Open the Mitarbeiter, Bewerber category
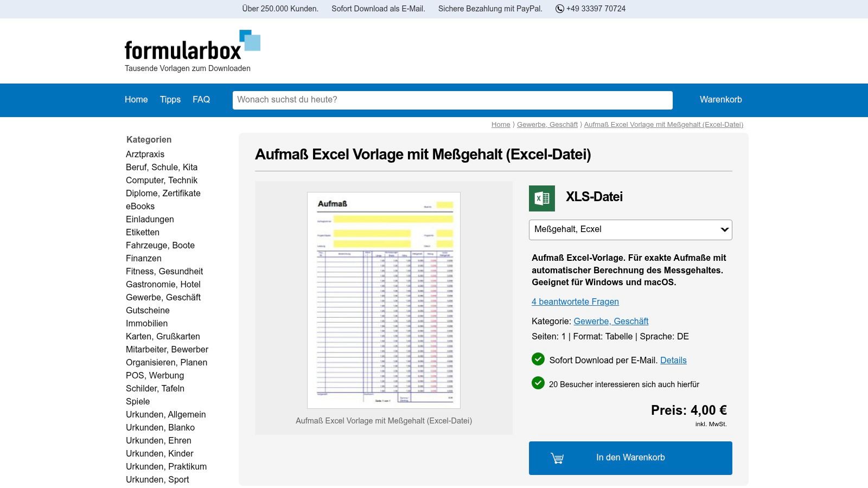 167,350
